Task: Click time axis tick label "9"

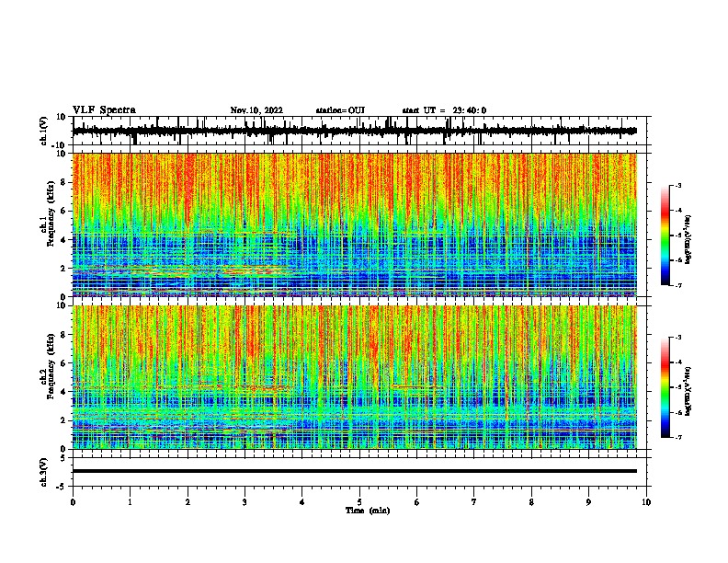Action: pos(588,502)
